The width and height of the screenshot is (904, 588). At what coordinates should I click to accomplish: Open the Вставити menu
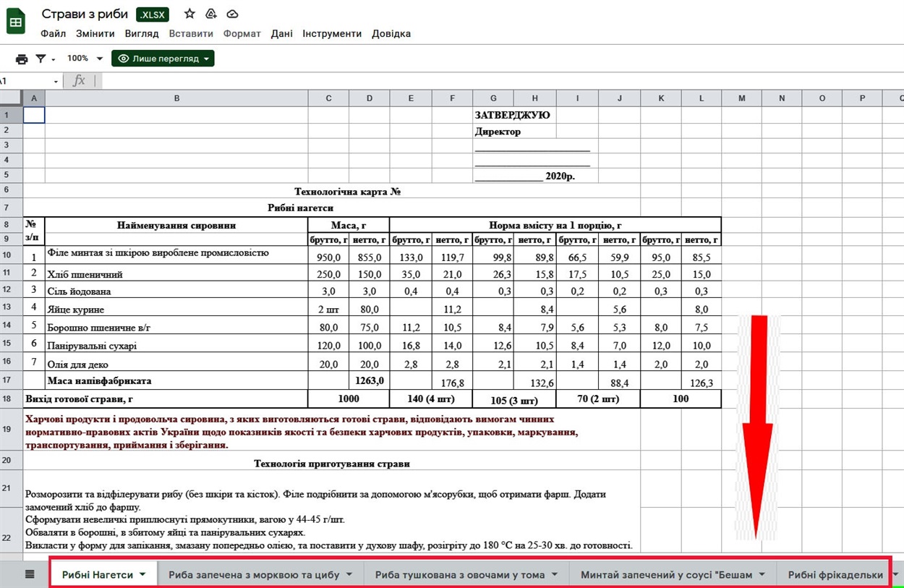pos(191,33)
